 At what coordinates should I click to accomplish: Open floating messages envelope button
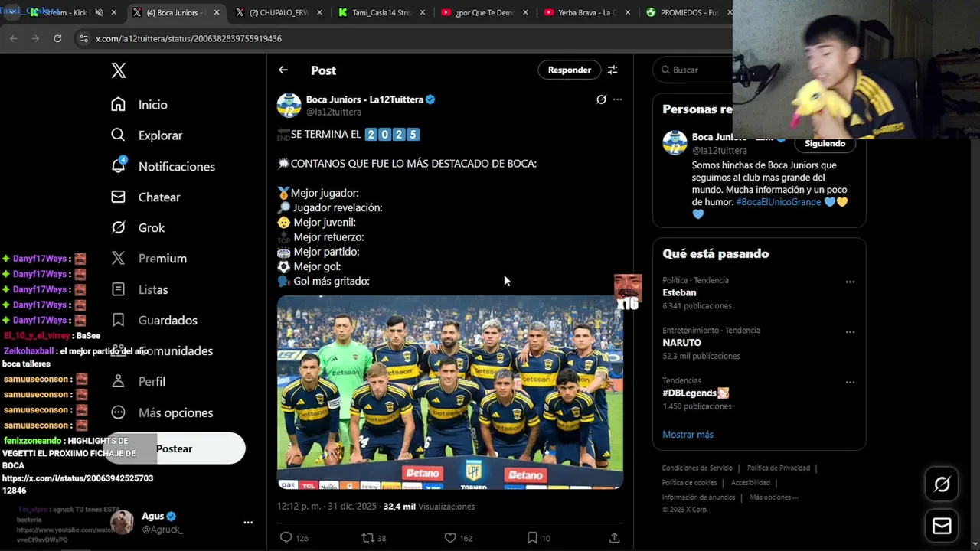pyautogui.click(x=942, y=527)
